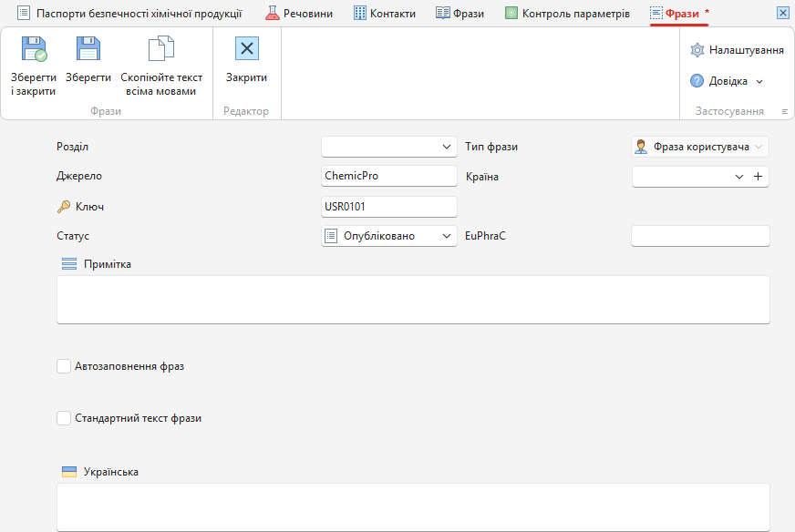Open the Країна dropdown list
Viewport: 795px width, 532px height.
738,177
